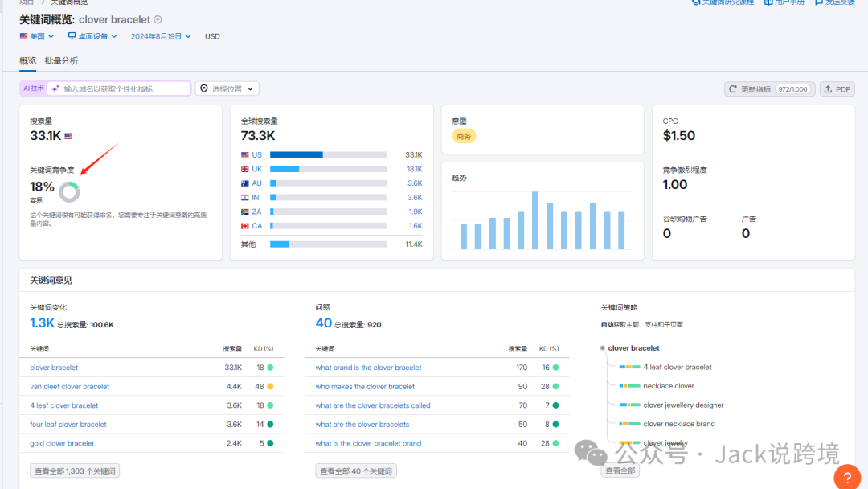Click the clover bracelet root node dot

(602, 348)
